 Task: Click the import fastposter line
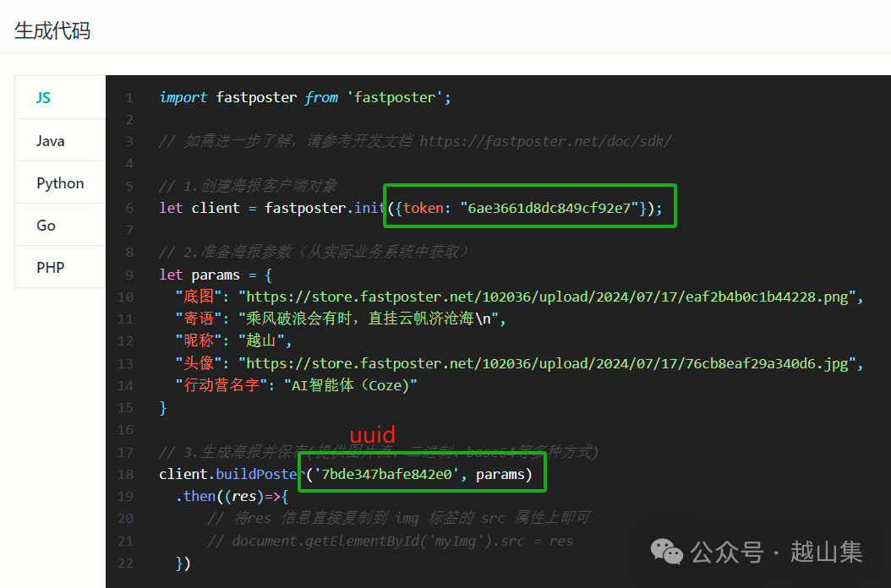(x=305, y=97)
